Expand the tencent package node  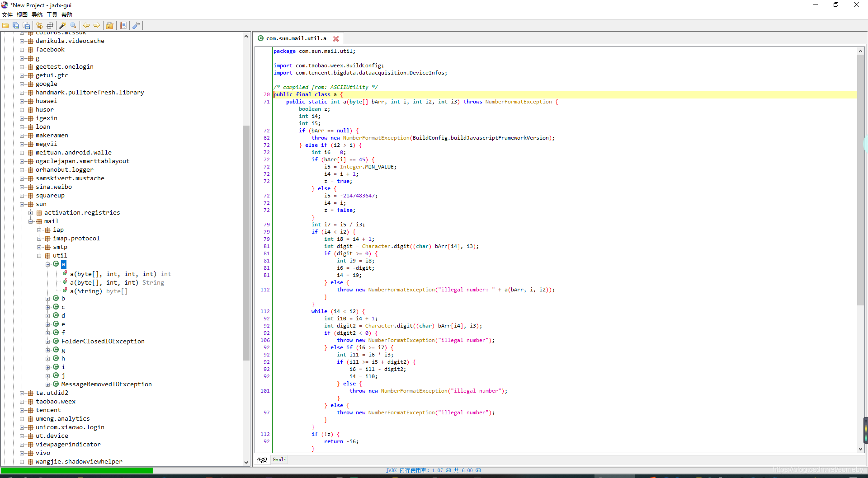(x=22, y=410)
